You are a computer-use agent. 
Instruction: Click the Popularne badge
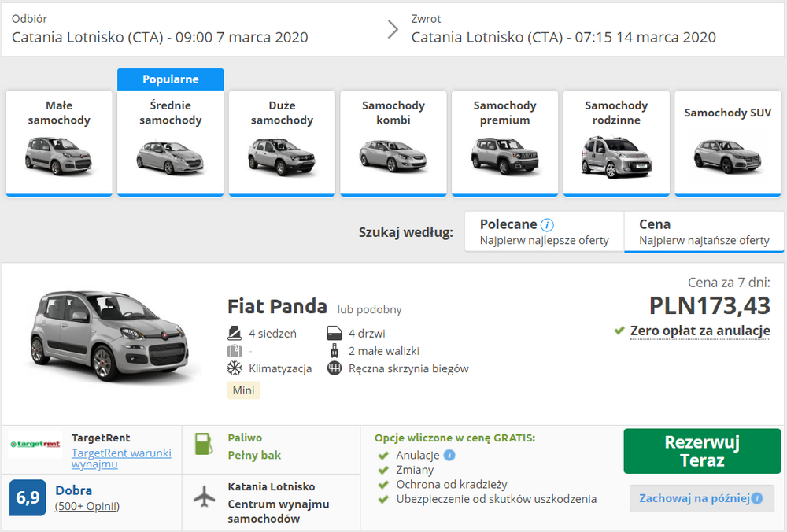click(170, 79)
